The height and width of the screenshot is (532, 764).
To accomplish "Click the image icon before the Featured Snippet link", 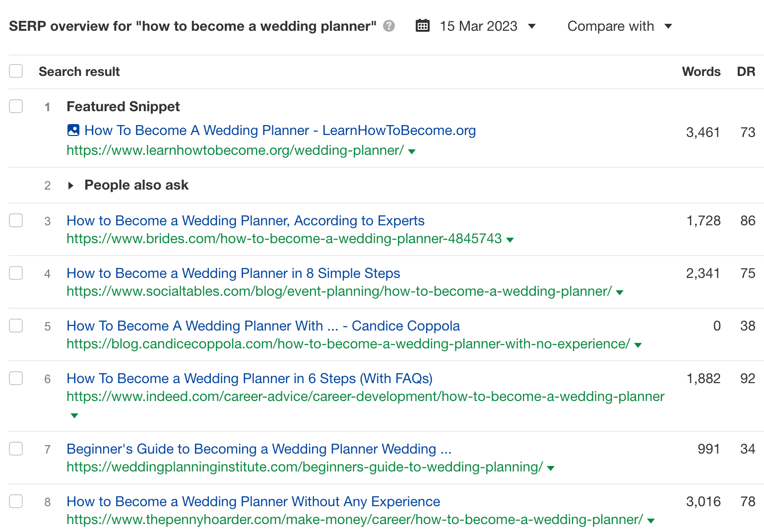I will 73,130.
